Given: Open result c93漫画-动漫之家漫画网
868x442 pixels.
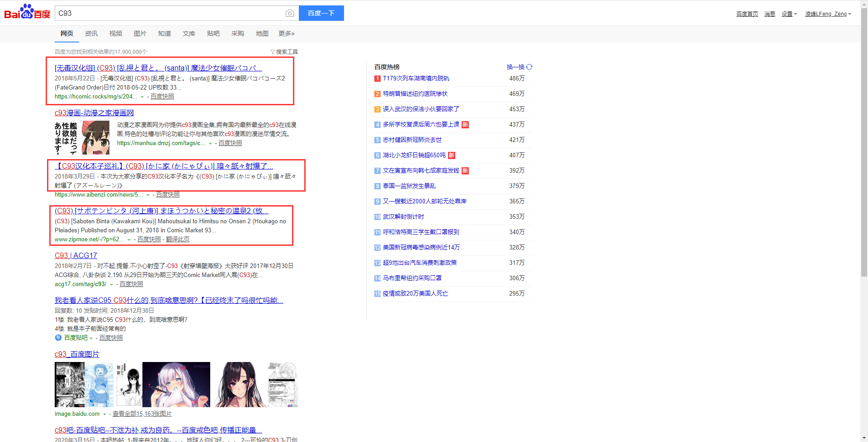Looking at the screenshot, I should [94, 113].
